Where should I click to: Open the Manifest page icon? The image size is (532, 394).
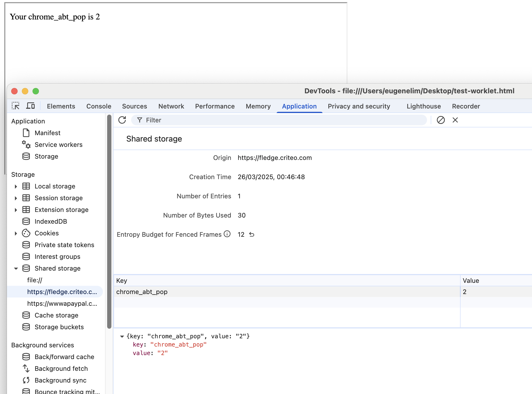(26, 133)
